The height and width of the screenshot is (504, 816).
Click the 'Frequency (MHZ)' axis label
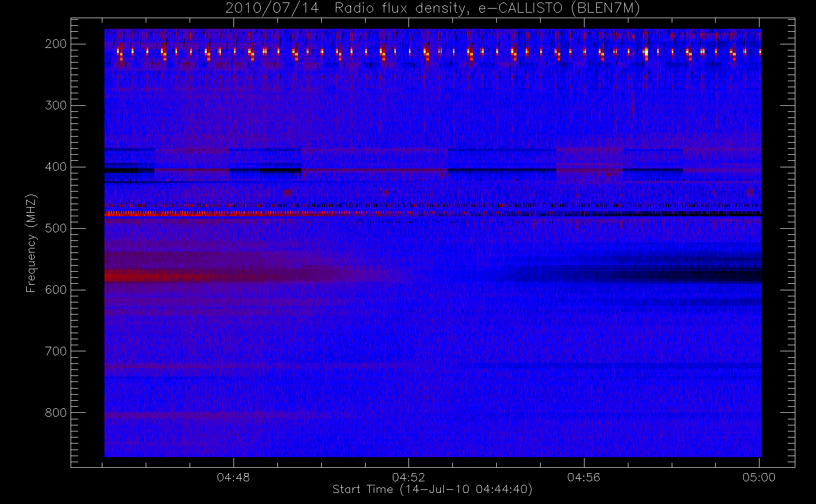[x=31, y=243]
